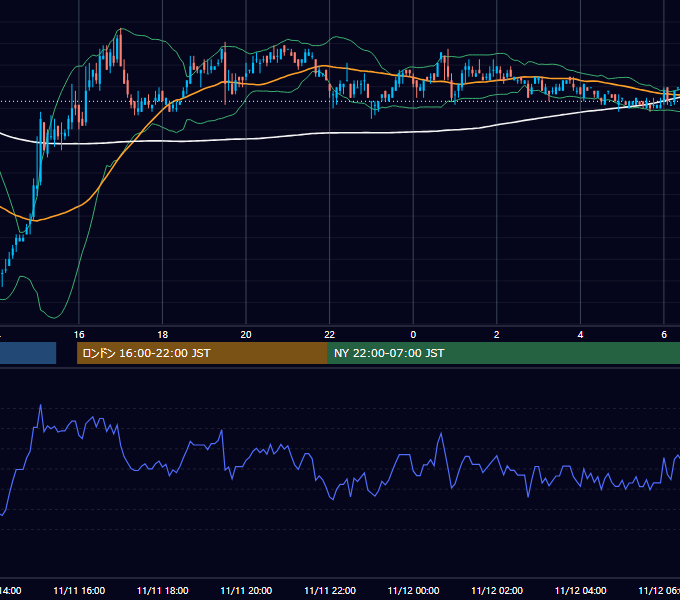Screen dimensions: 680x600
Task: Click the candlestick high just before 17:00
Action: (121, 30)
